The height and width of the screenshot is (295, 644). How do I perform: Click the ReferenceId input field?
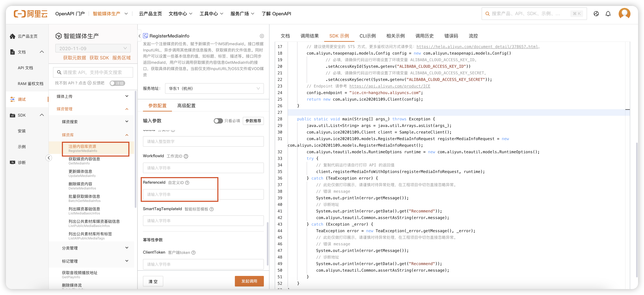pyautogui.click(x=203, y=194)
